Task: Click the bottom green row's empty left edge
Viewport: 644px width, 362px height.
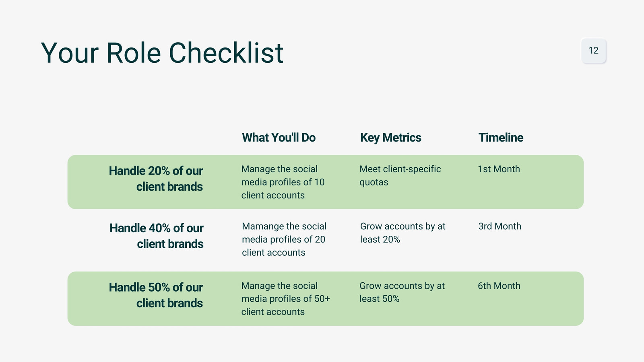Action: click(x=87, y=298)
